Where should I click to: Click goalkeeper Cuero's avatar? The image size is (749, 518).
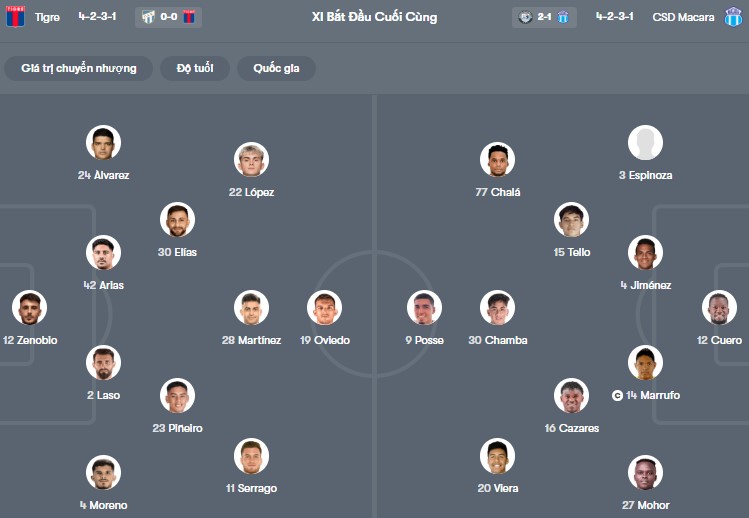(x=719, y=308)
